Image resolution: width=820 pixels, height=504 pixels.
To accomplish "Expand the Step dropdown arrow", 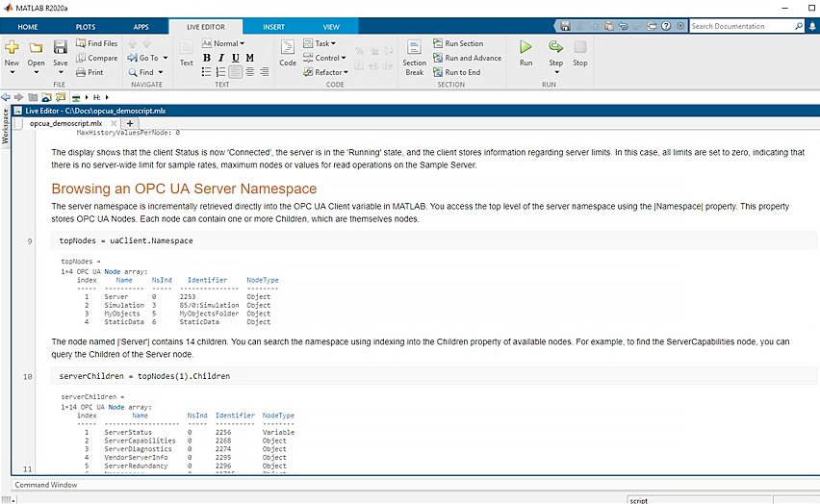I will [x=555, y=73].
